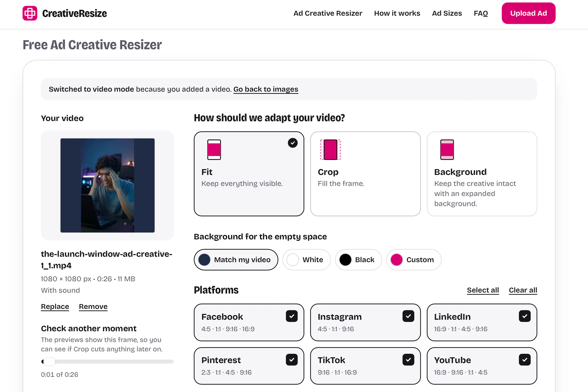The image size is (588, 392).
Task: Select the Fit mode phone icon
Action: tap(214, 149)
